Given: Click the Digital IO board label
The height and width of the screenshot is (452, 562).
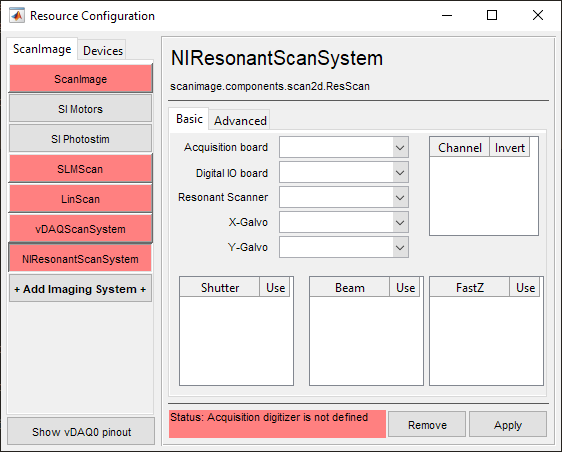Looking at the screenshot, I should [x=232, y=173].
